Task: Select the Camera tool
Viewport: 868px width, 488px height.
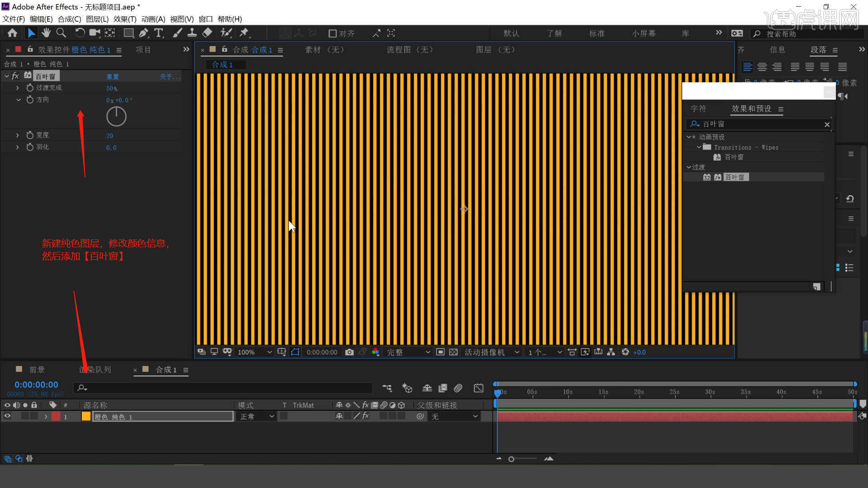Action: click(x=94, y=33)
